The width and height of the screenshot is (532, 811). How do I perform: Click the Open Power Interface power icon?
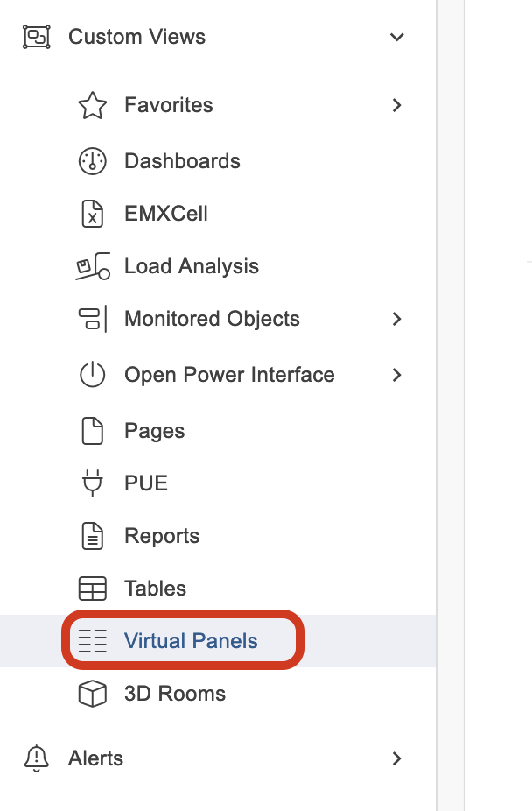pos(92,375)
